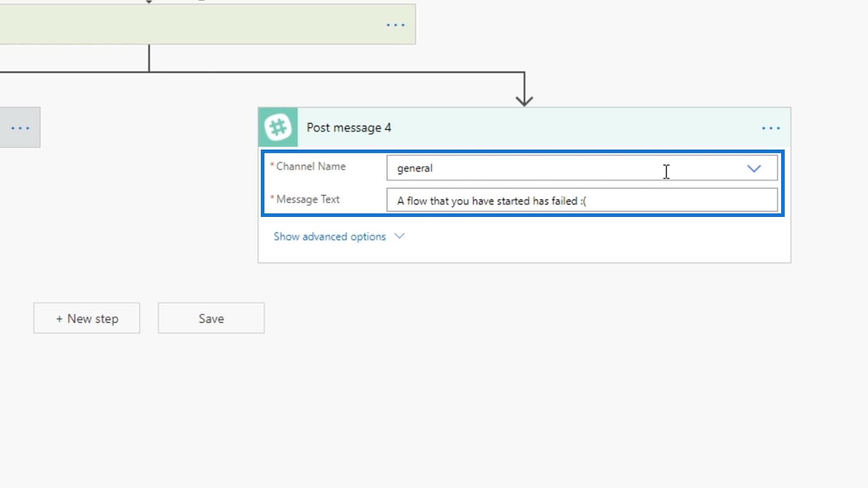868x488 pixels.
Task: Collapse the Post message 4 card via its title
Action: [349, 128]
